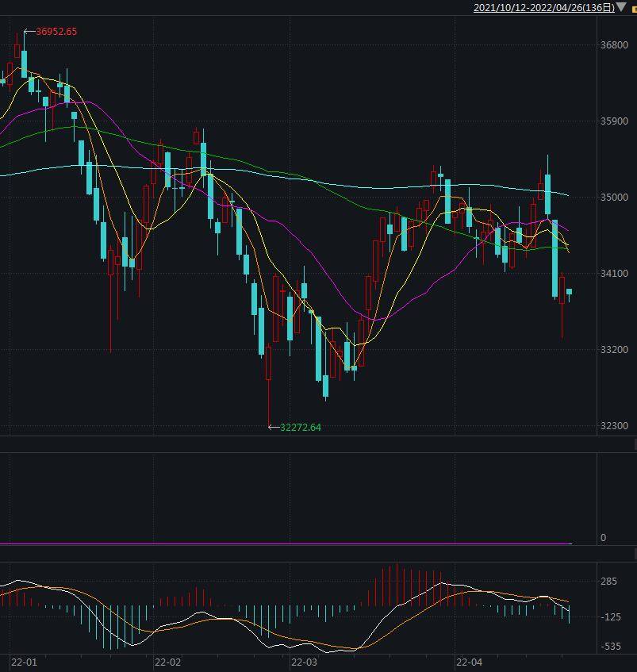Click the 36800 price axis label
Screen dimensions: 637x672
(x=614, y=46)
